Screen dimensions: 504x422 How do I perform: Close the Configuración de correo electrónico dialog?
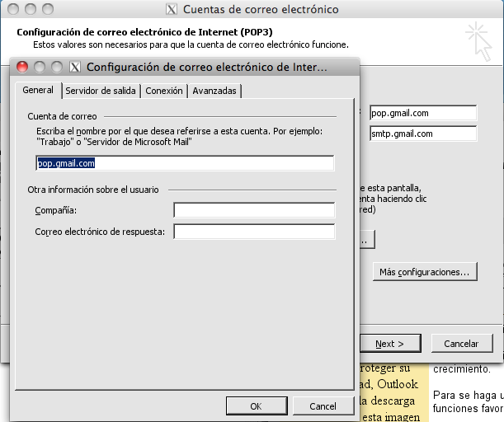[22, 68]
